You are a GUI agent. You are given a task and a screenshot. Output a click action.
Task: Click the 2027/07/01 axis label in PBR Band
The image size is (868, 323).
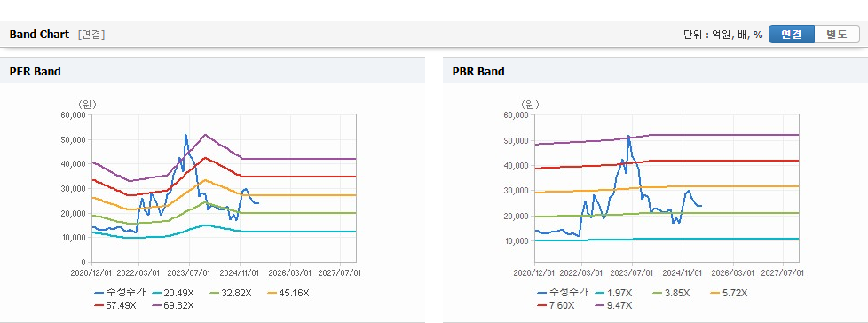pos(782,272)
